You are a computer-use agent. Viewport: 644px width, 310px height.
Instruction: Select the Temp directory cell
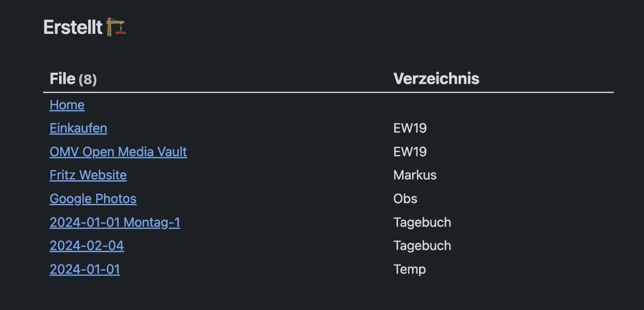[x=409, y=269]
